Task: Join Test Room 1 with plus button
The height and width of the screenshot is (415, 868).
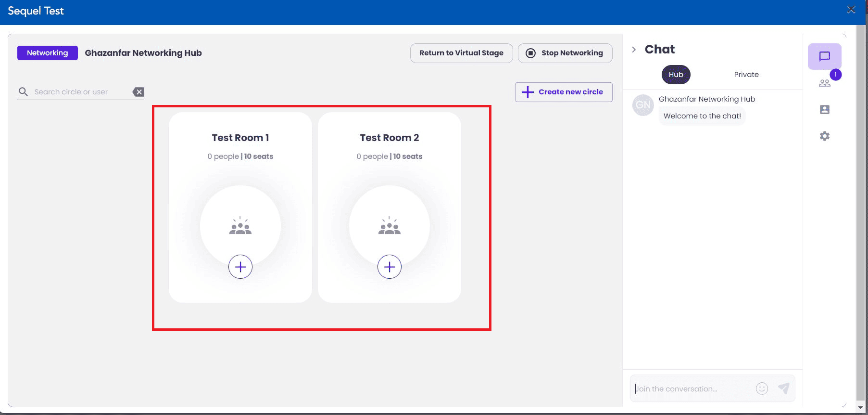Action: tap(240, 267)
